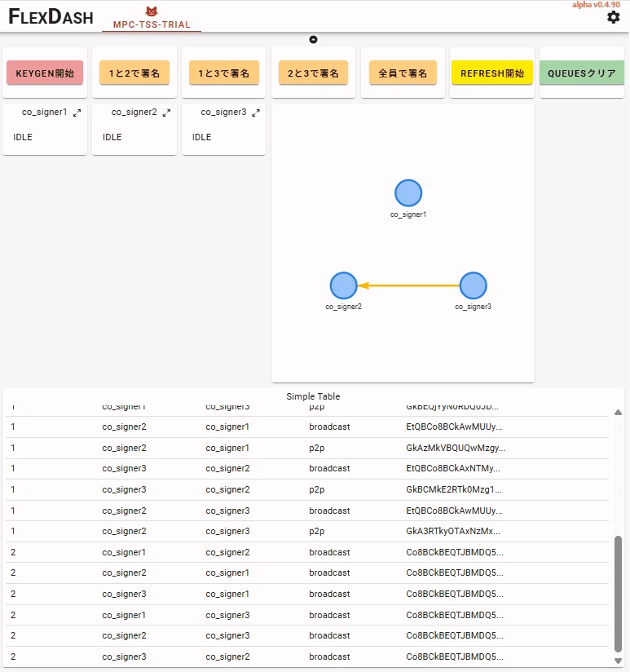Click the Simple Table heading
Screen dimensions: 630x672
coord(313,396)
